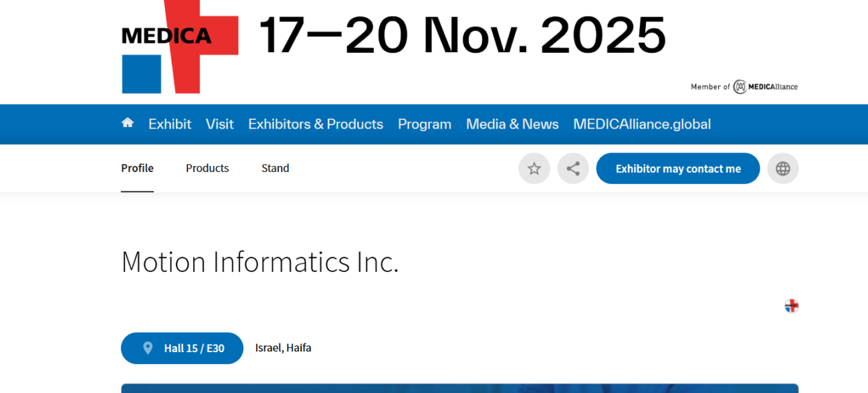Image resolution: width=868 pixels, height=393 pixels.
Task: Switch to the Profile tab
Action: point(137,169)
